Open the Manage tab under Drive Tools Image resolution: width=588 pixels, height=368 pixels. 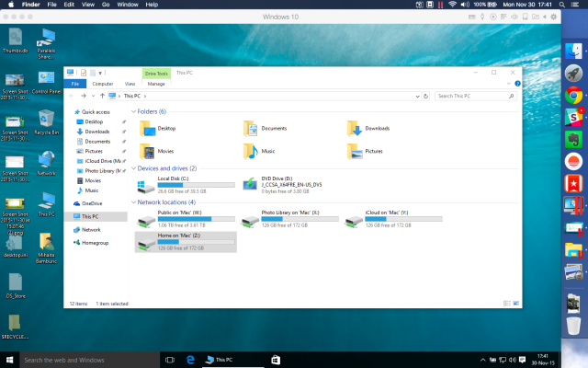156,84
